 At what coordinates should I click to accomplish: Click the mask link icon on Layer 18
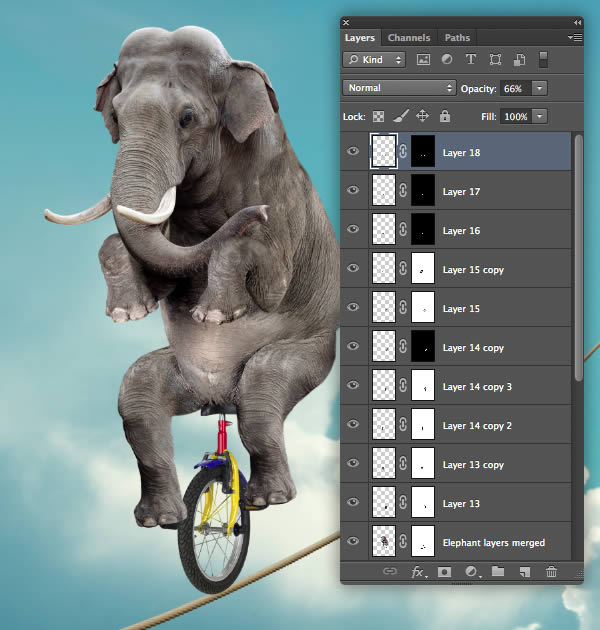(x=403, y=151)
